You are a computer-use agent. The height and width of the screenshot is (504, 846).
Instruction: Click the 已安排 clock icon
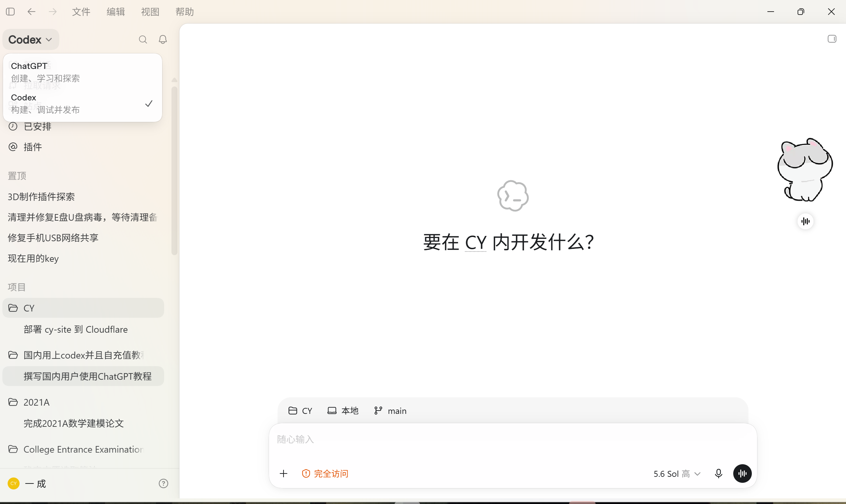13,127
